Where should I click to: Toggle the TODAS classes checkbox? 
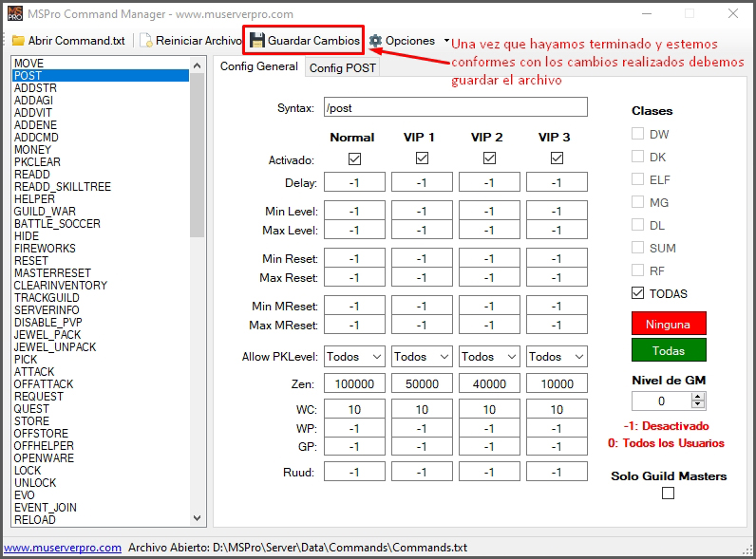(638, 293)
